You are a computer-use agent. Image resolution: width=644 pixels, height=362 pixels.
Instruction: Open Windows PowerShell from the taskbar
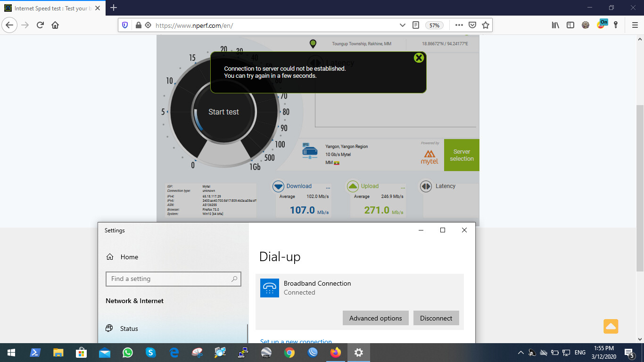pos(35,352)
